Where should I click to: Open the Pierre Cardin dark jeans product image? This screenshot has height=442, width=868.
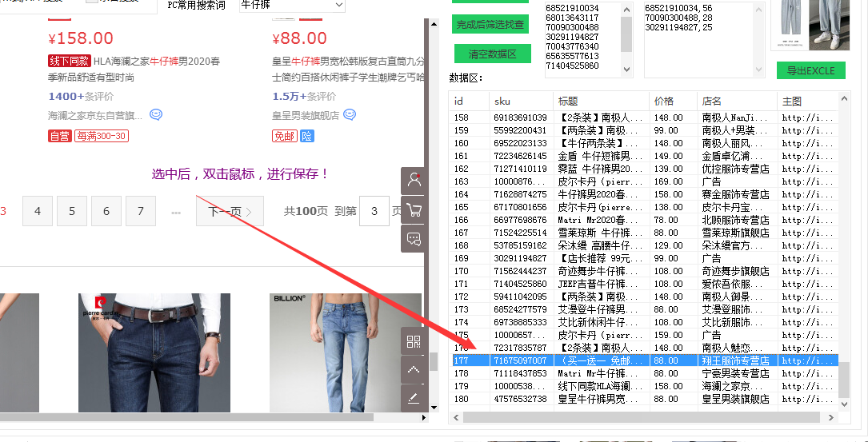coord(154,352)
